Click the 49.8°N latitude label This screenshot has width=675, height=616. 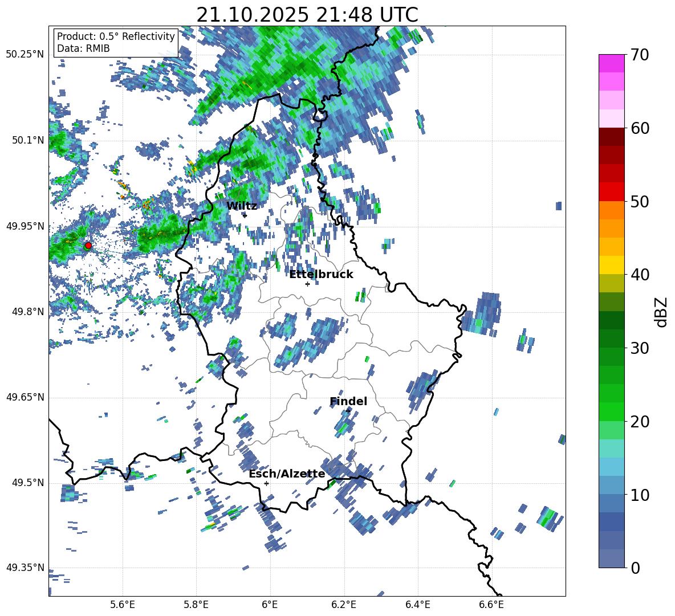(28, 312)
